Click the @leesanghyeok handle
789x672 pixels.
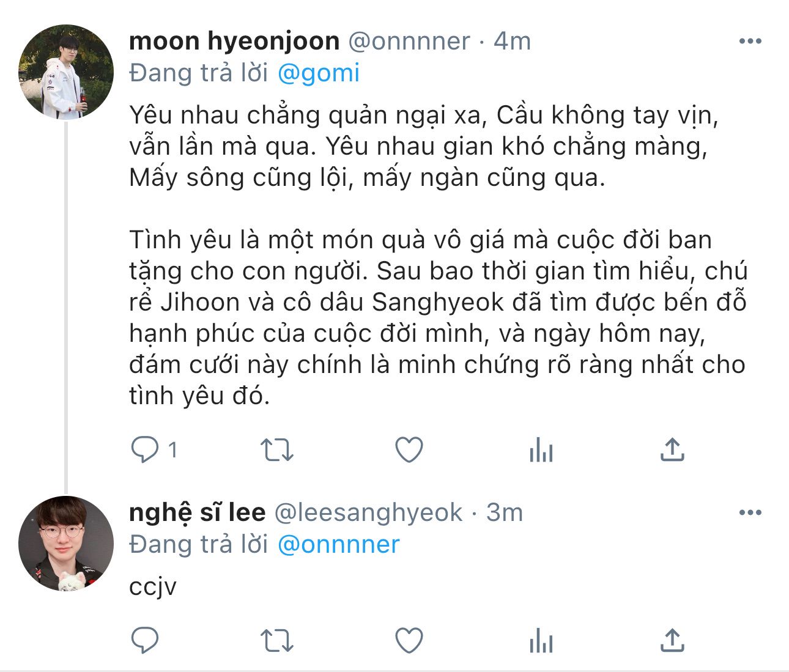(x=368, y=512)
